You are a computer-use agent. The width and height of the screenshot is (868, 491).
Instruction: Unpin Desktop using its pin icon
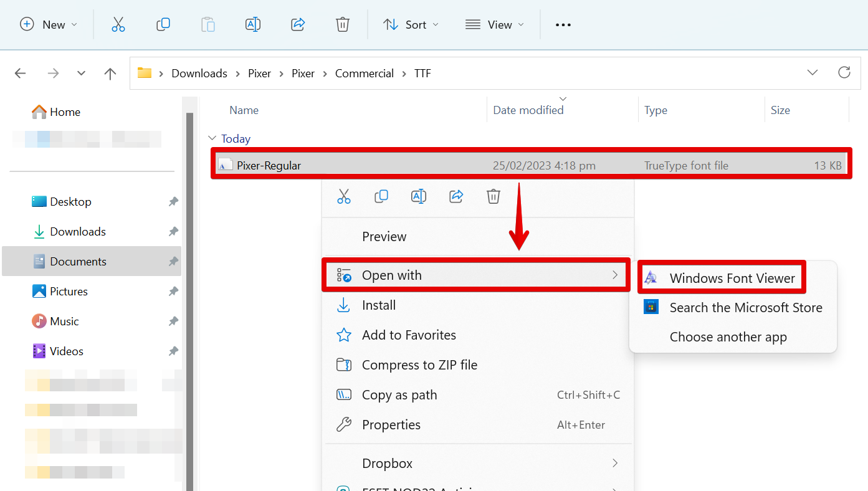pos(173,202)
